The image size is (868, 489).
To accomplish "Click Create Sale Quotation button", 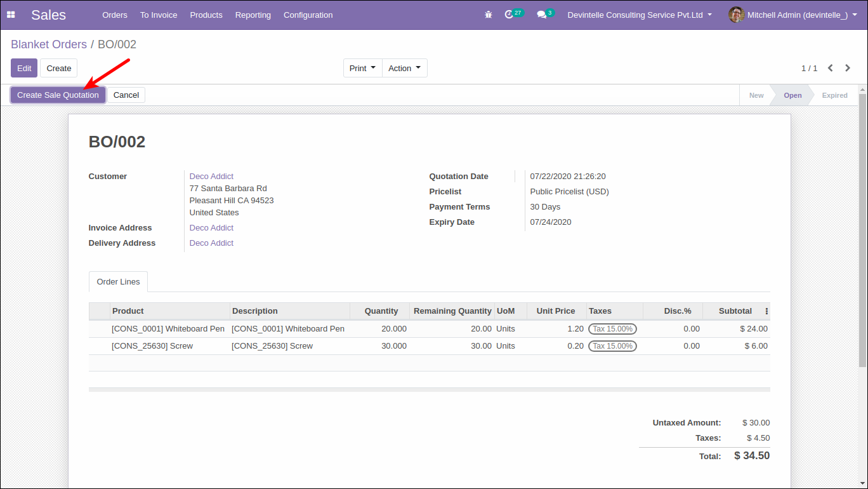I will [58, 95].
